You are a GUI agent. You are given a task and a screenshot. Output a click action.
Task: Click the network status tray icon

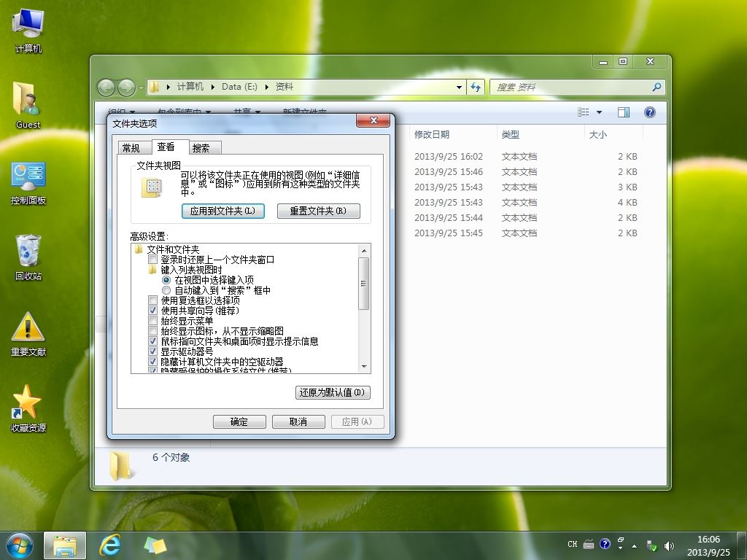(651, 545)
